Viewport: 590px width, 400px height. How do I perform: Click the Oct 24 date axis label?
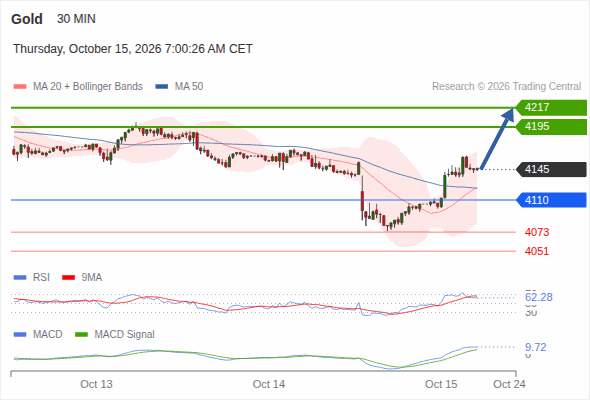tap(509, 384)
